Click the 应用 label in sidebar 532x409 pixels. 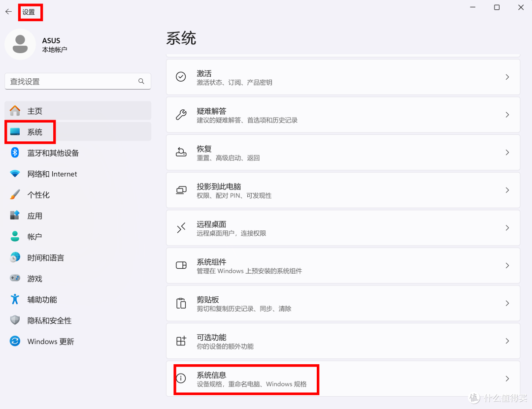pos(34,216)
